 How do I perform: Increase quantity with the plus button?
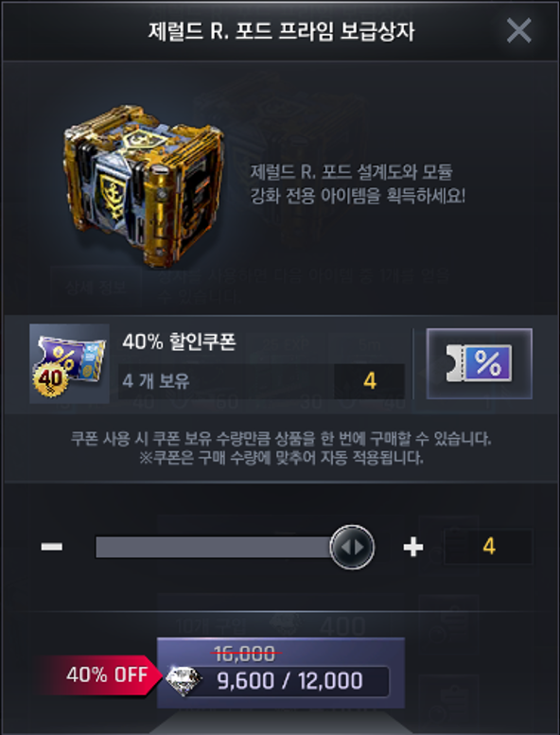[x=412, y=547]
